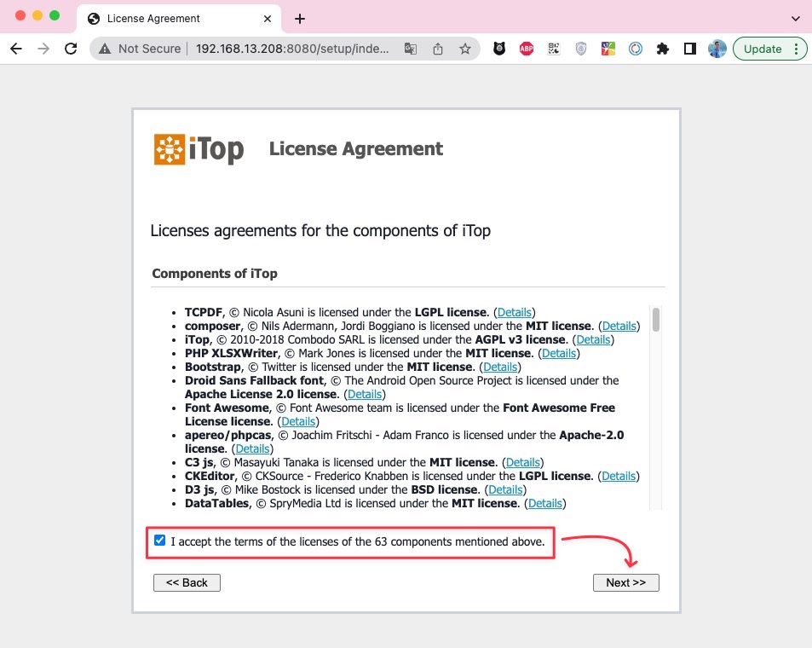Open the QR code extension
The height and width of the screenshot is (648, 812).
pyautogui.click(x=554, y=49)
